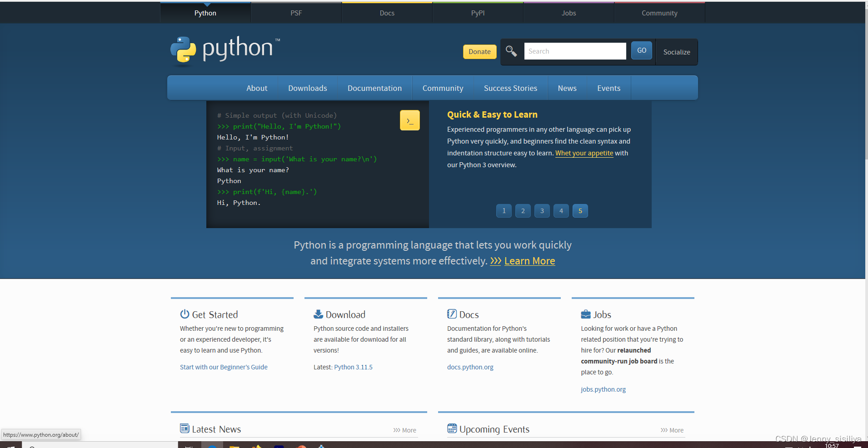Open the News menu
This screenshot has height=448, width=868.
567,88
